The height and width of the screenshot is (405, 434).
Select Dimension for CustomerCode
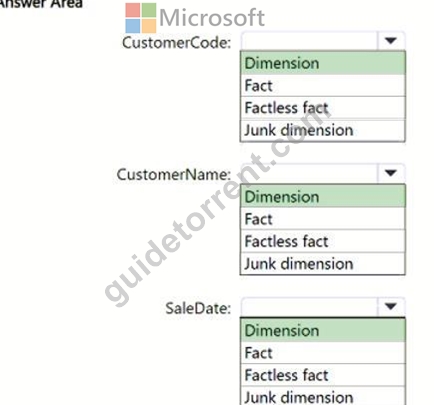pyautogui.click(x=323, y=63)
